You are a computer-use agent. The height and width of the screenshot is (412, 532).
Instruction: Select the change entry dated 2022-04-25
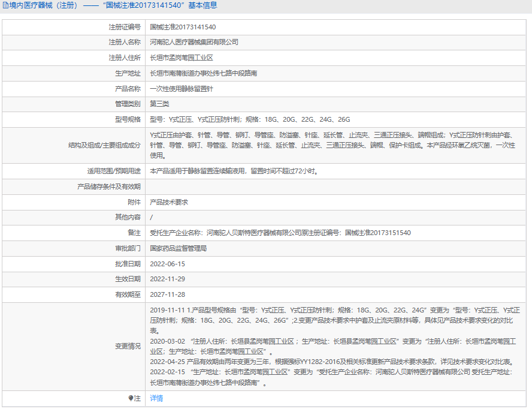(332, 362)
